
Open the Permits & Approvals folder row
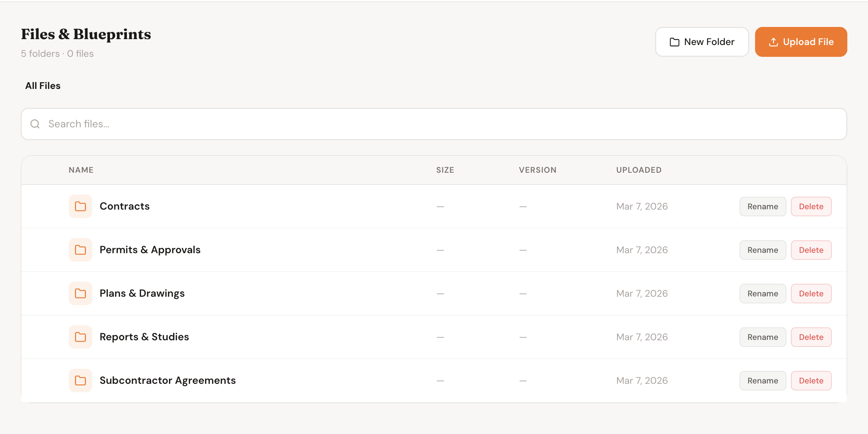pyautogui.click(x=150, y=250)
